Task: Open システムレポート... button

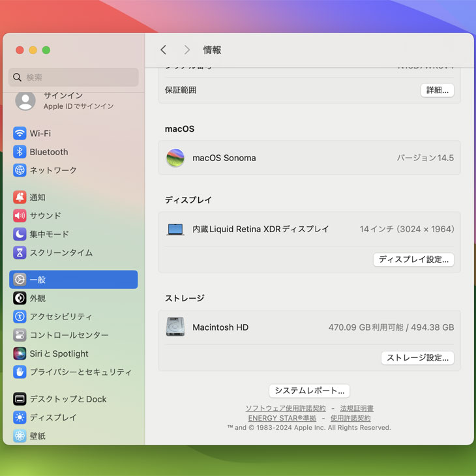Action: pos(309,391)
